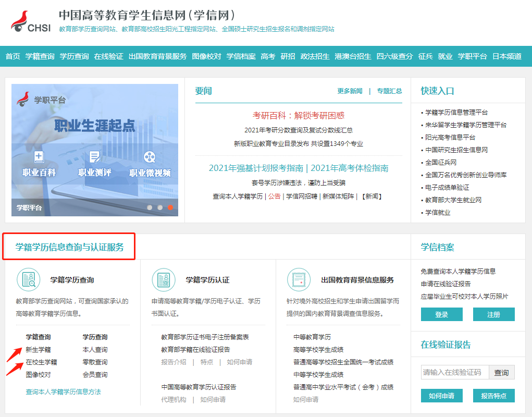
Task: Open 2021年强基计划报考指南 link
Action: 256,168
